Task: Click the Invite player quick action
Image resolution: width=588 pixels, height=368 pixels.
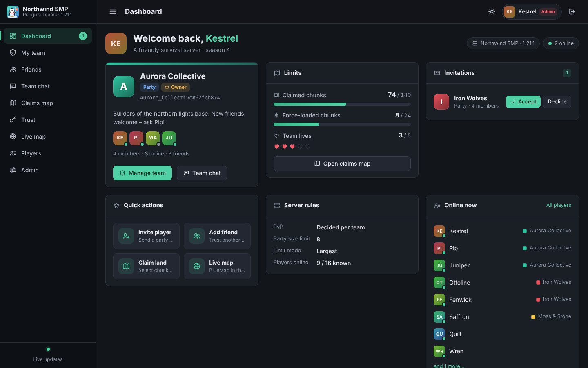Action: (146, 236)
